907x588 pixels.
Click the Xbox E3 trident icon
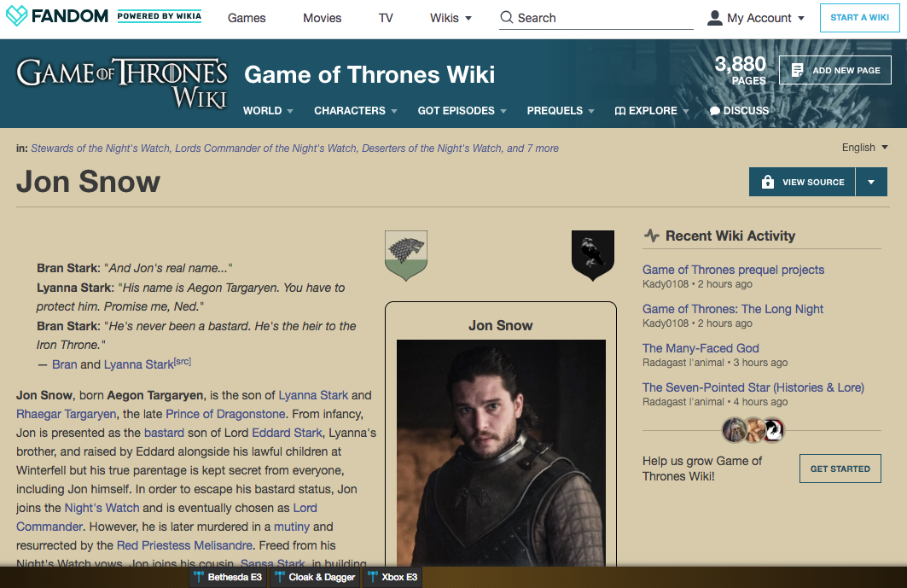point(373,577)
